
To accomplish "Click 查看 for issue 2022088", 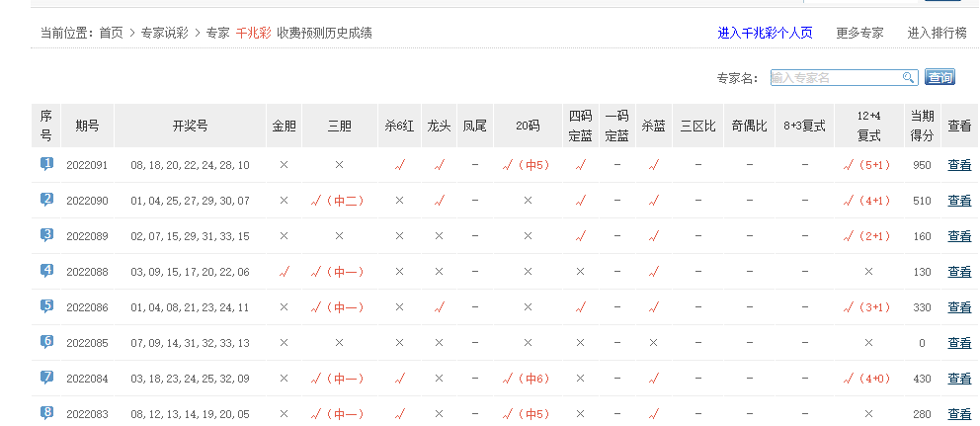I will (x=958, y=272).
